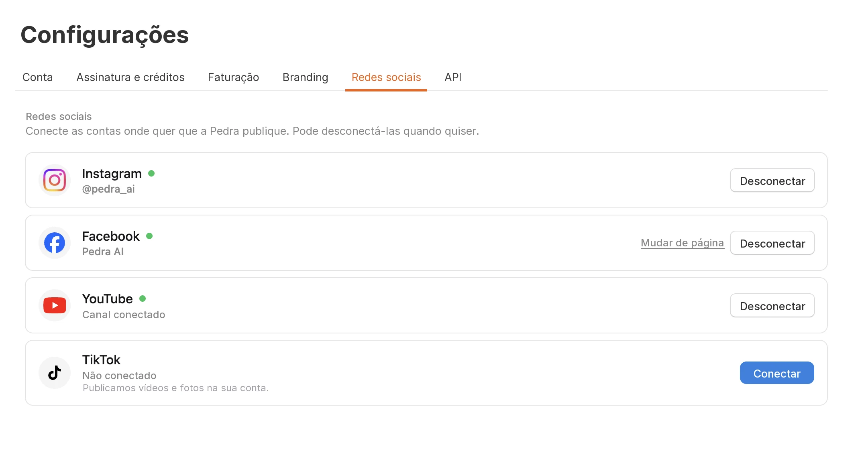The width and height of the screenshot is (868, 455).
Task: Open the Mudar de página link
Action: [683, 243]
